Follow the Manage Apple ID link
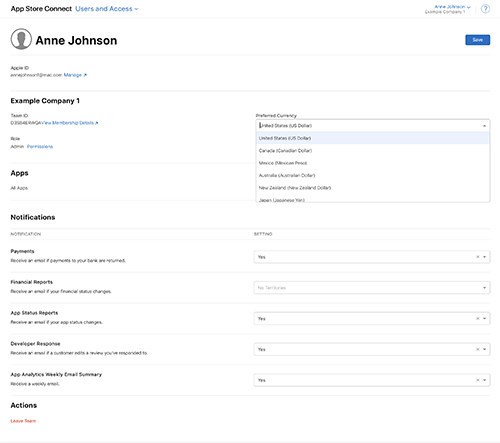The width and height of the screenshot is (500, 443). click(x=75, y=75)
